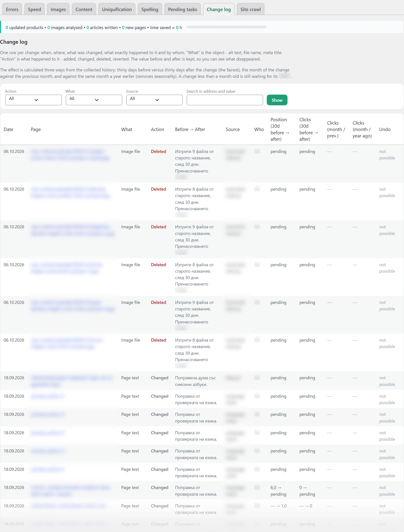Go to the Content tab
Screen dimensions: 404x532
[84, 9]
